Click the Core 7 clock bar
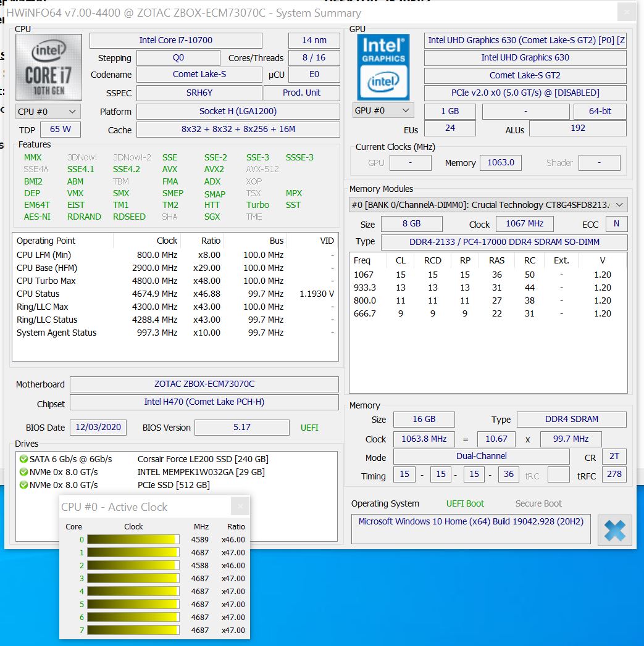The height and width of the screenshot is (646, 644). point(133,631)
